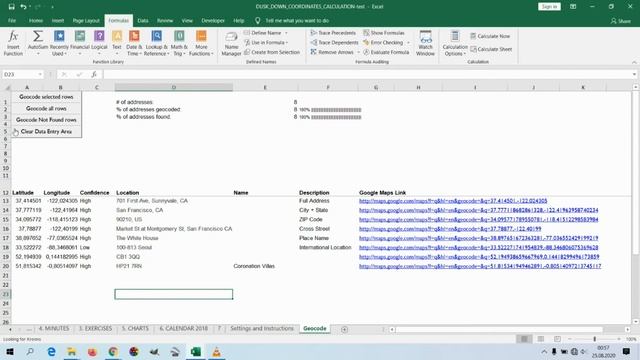The width and height of the screenshot is (640, 360).
Task: Open Lookup & Reference functions
Action: tap(157, 43)
